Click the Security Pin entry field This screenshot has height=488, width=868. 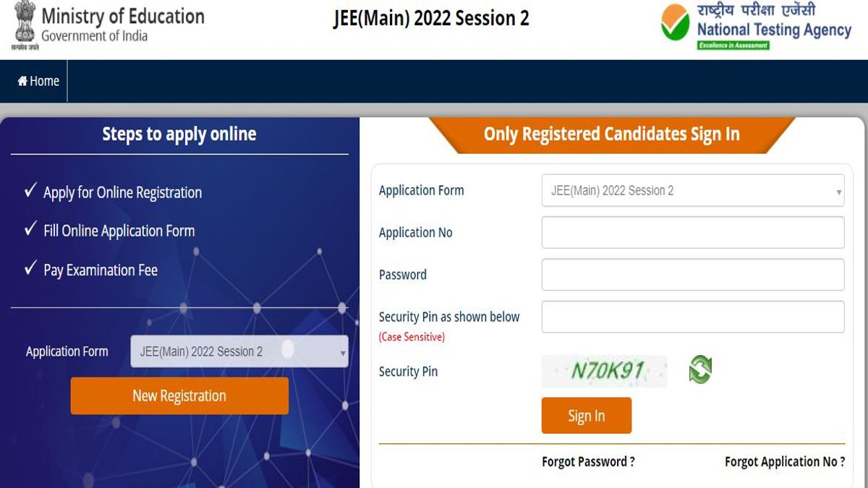point(692,317)
